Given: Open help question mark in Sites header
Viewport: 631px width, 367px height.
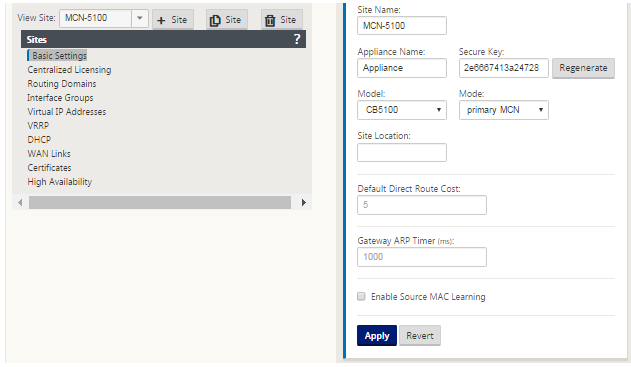Looking at the screenshot, I should click(x=297, y=39).
